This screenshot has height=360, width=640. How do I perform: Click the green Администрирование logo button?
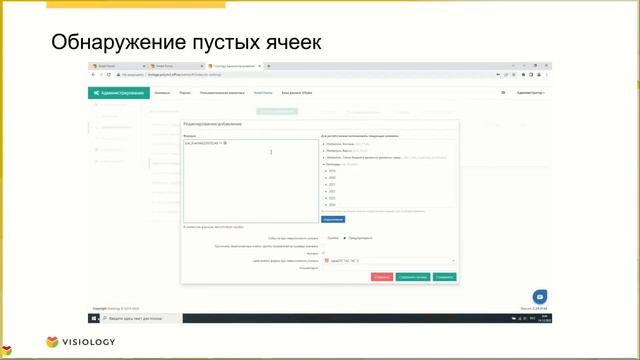click(119, 93)
